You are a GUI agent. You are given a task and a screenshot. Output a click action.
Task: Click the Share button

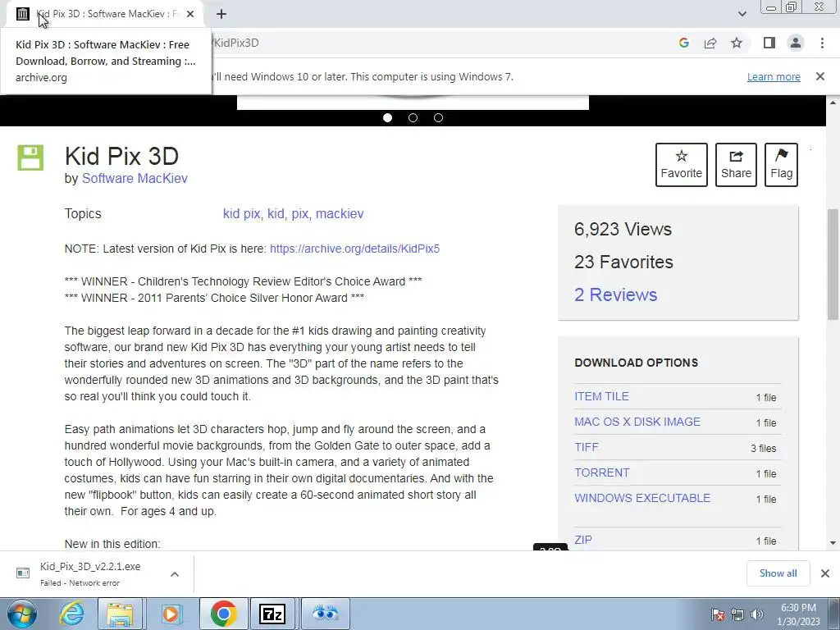coord(736,164)
